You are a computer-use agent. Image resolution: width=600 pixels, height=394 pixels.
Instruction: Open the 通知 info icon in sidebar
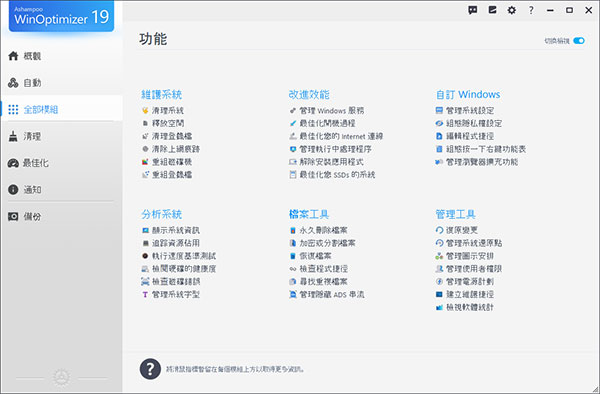point(13,189)
